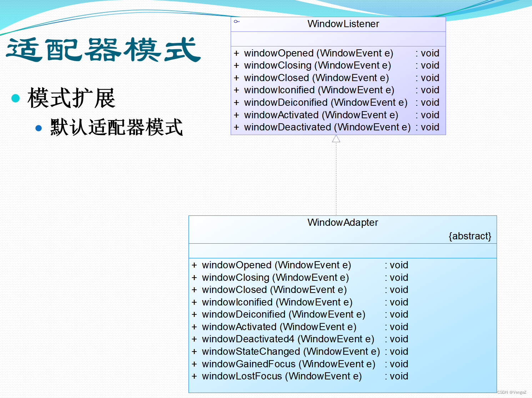
Task: Click the sub-bullet 默认适配器模式
Action: 117,127
